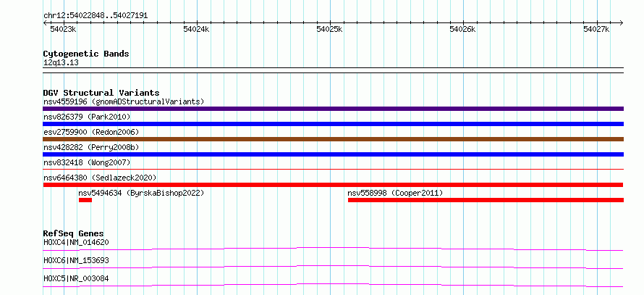Click the nsv832418 (Wong2007) label
The height and width of the screenshot is (295, 644).
pyautogui.click(x=87, y=162)
